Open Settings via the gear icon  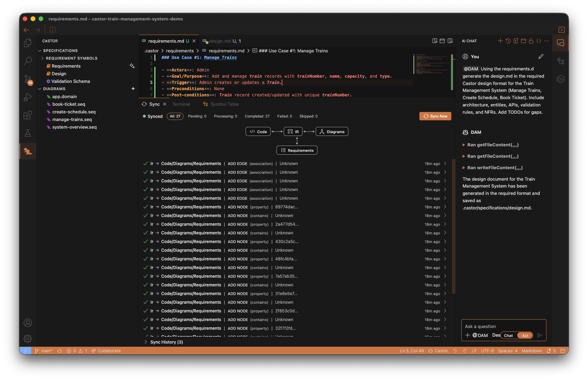(27, 339)
